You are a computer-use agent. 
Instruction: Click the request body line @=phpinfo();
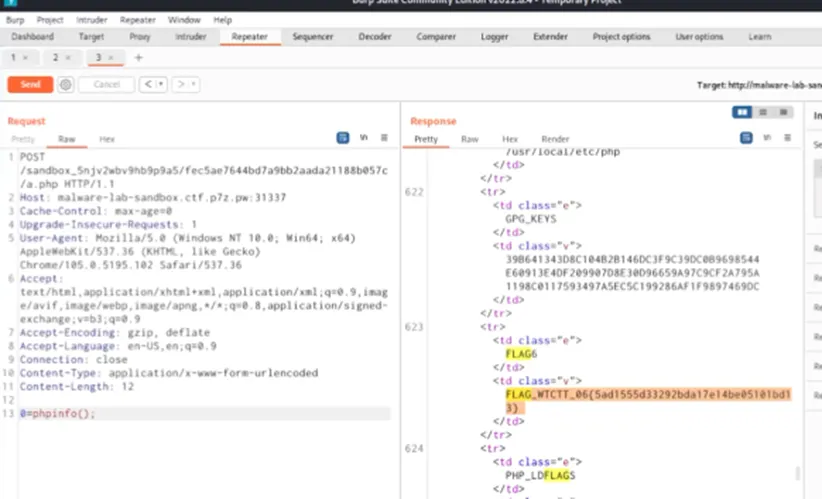point(58,414)
